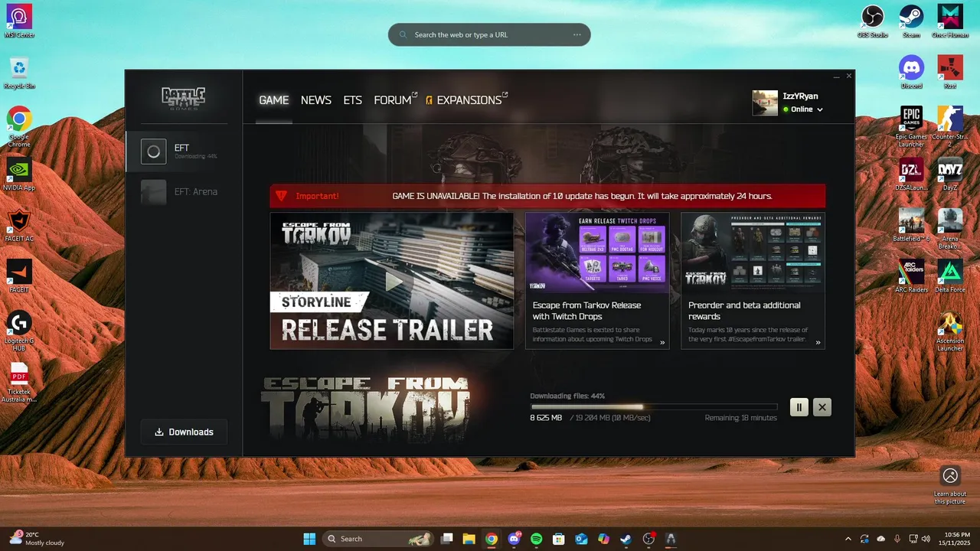Open the search bar three-dot menu
This screenshot has width=980, height=551.
pos(577,34)
